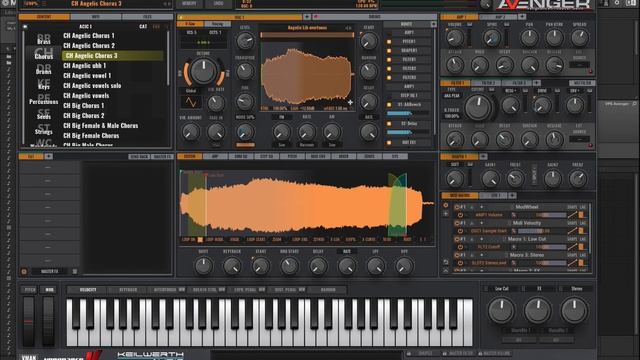Select the Chorus category icon
This screenshot has height=360, width=640.
pyautogui.click(x=44, y=54)
